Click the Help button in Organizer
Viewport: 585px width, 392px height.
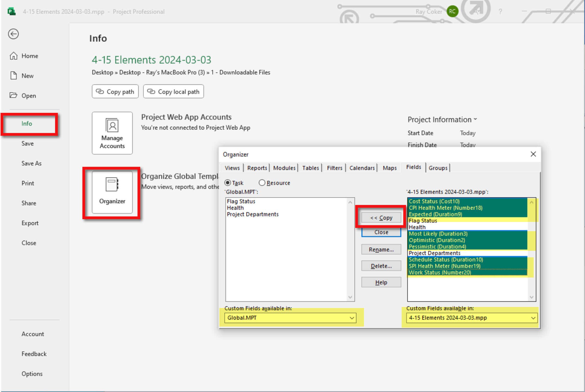(x=381, y=282)
